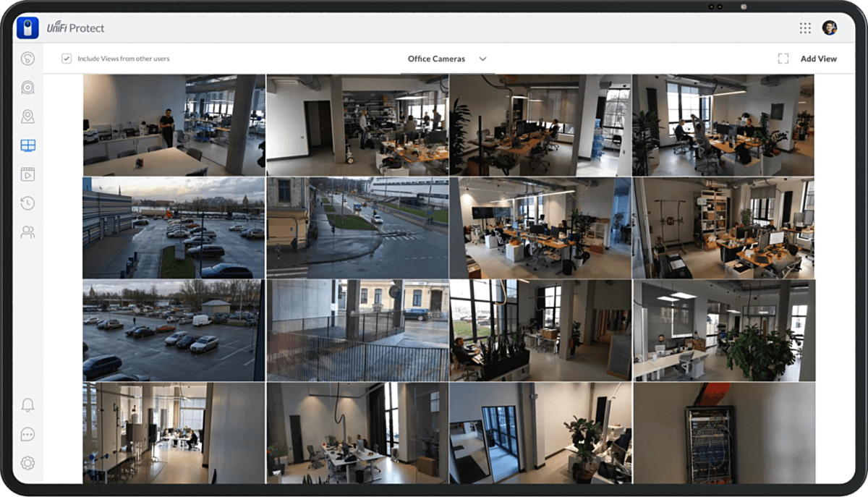Open the Users section in the sidebar
The image size is (868, 497).
tap(27, 231)
